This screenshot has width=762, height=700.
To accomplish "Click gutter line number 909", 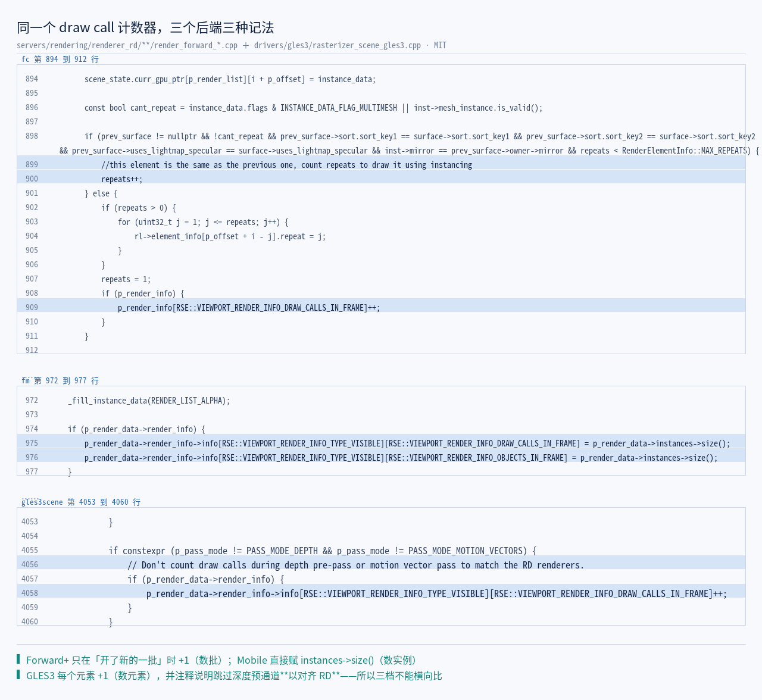I will click(32, 308).
